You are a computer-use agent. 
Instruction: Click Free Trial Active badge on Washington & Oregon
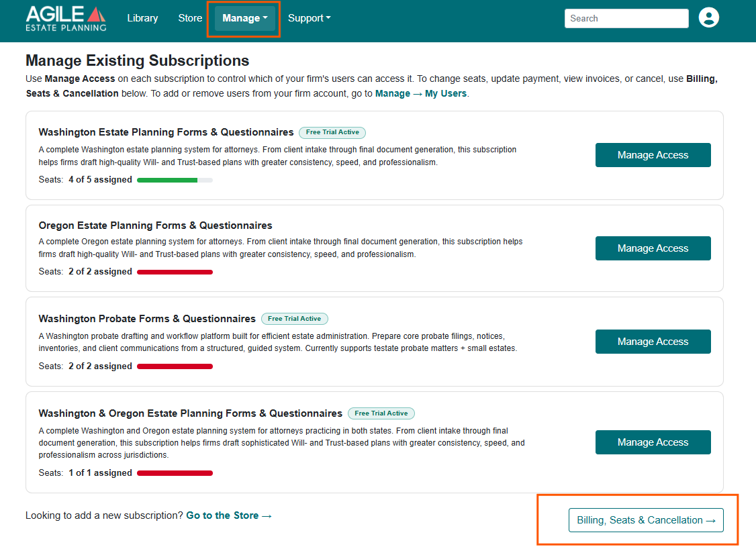click(381, 413)
